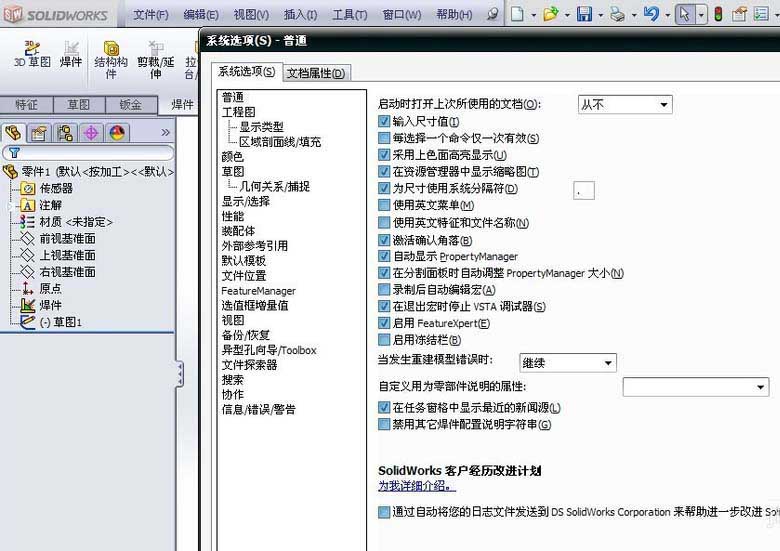Click the 焊件 toolbar icon

click(71, 54)
